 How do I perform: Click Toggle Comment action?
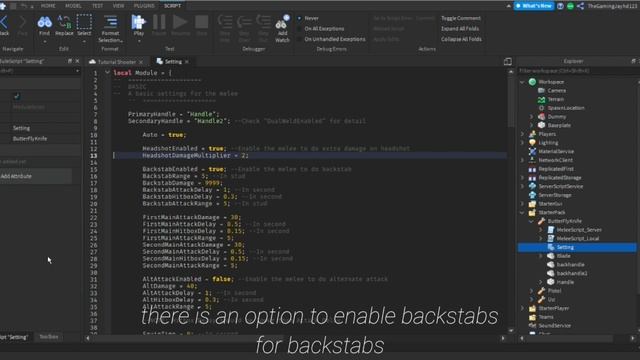click(461, 18)
